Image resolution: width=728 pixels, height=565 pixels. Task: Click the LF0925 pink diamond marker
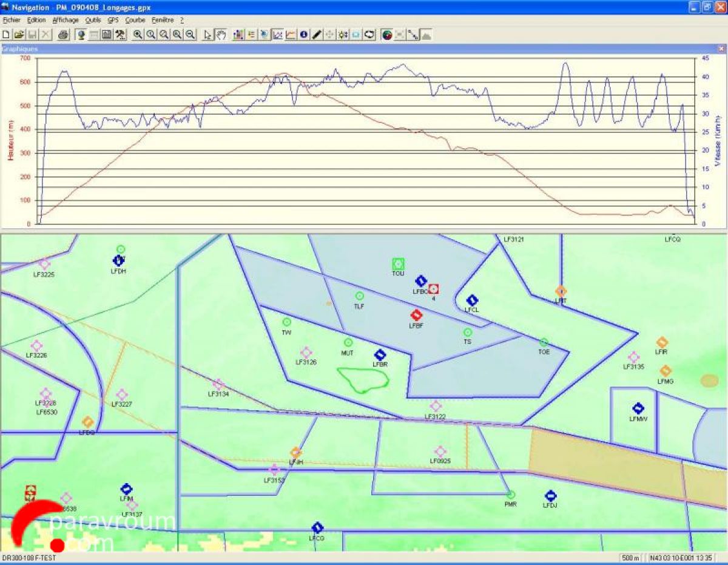point(440,452)
